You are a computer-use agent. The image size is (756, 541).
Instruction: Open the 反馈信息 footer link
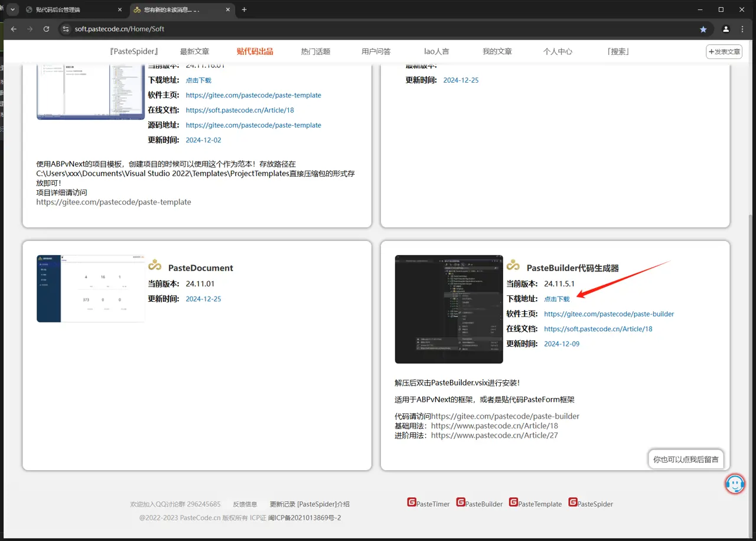pyautogui.click(x=245, y=504)
